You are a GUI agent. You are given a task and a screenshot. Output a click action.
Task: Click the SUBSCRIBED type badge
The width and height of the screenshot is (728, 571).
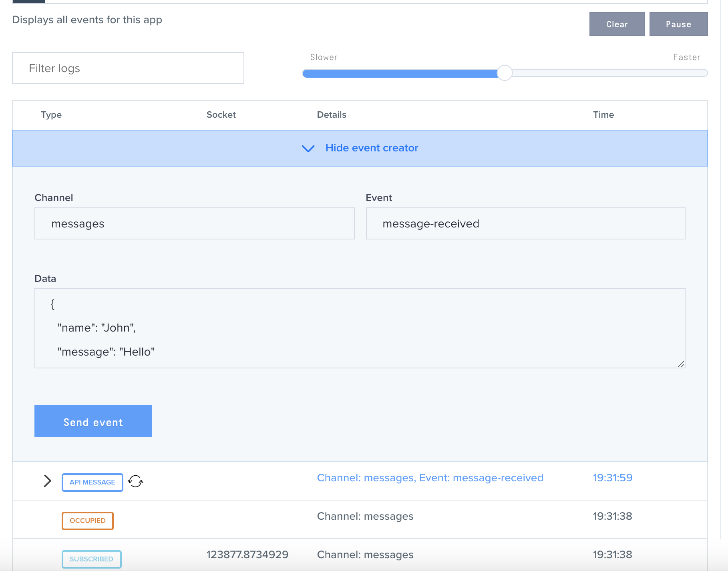91,559
